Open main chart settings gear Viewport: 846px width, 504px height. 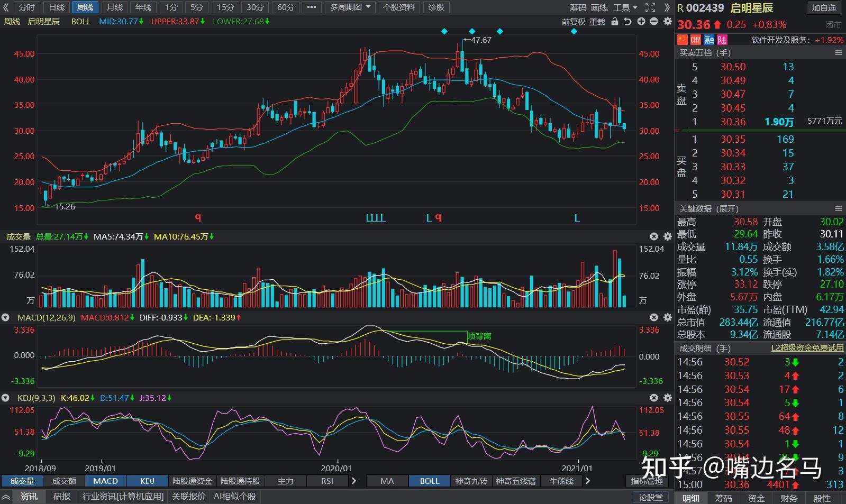pos(667,22)
